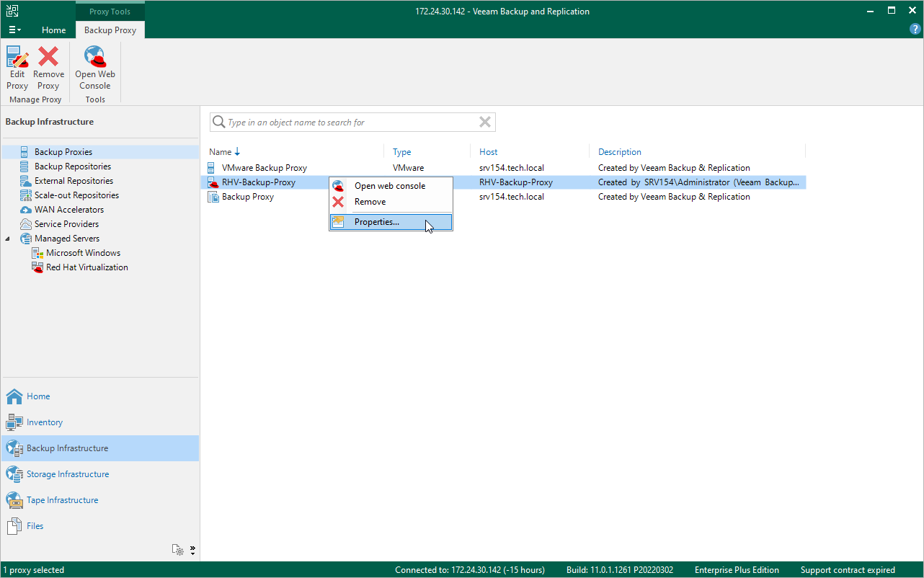Click the Red Hat Virtualization icon

click(x=37, y=267)
